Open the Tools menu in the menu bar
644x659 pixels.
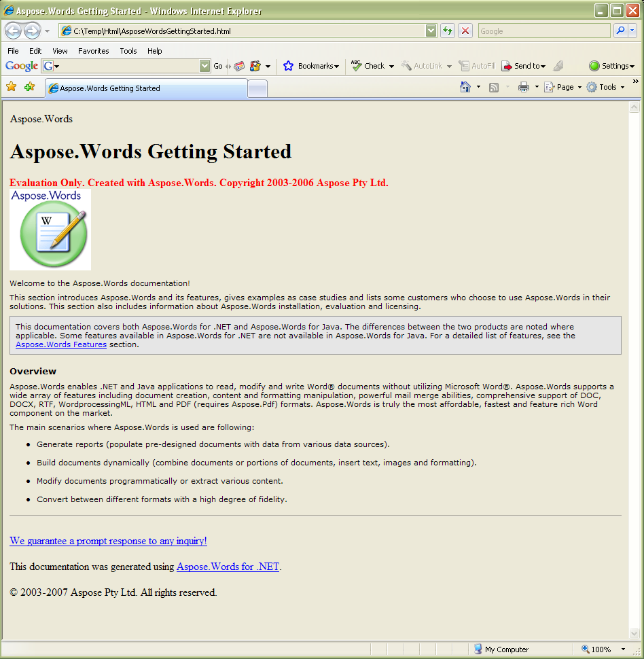click(x=128, y=51)
